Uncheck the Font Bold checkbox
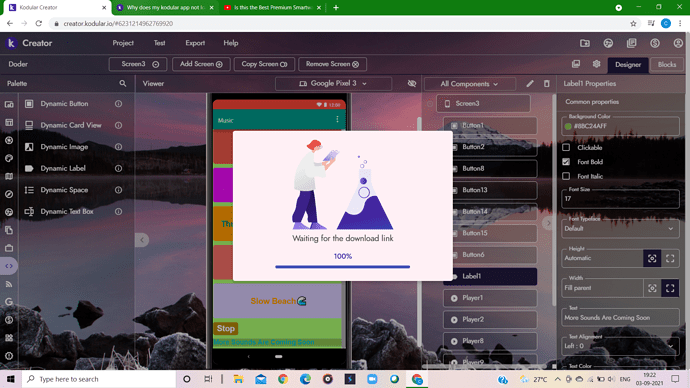Image resolution: width=690 pixels, height=388 pixels. [566, 162]
